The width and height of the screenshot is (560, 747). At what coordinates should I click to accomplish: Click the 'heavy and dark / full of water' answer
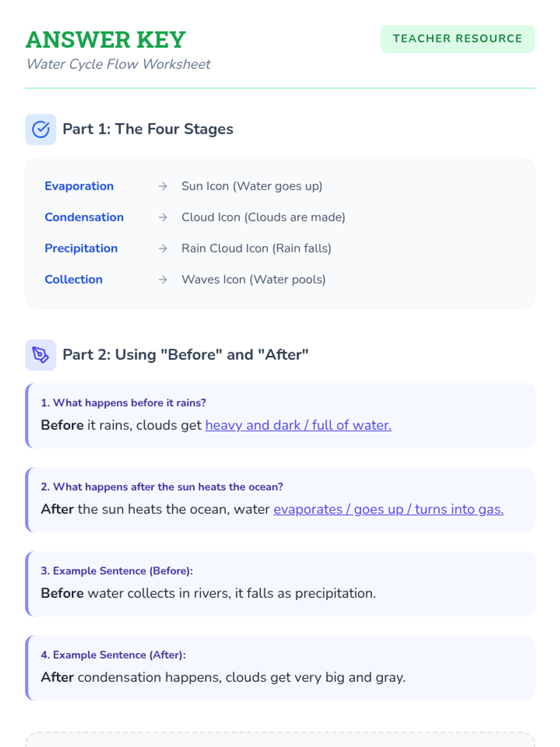tap(298, 425)
